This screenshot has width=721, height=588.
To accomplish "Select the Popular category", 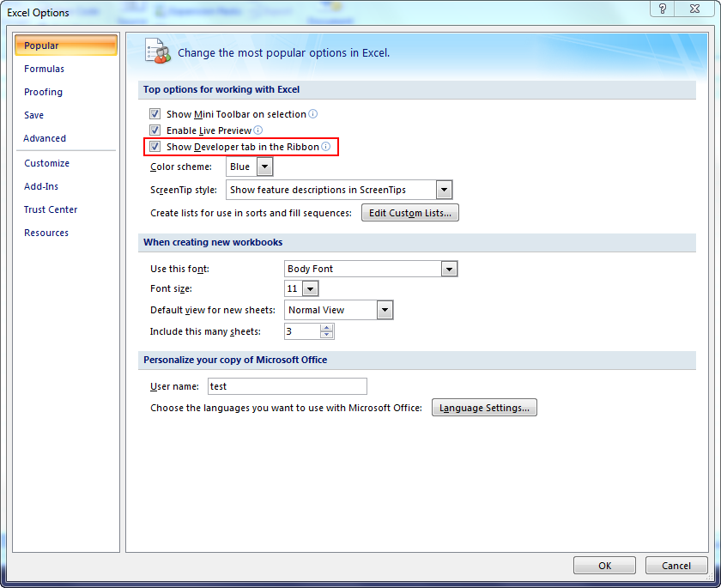I will click(x=66, y=45).
